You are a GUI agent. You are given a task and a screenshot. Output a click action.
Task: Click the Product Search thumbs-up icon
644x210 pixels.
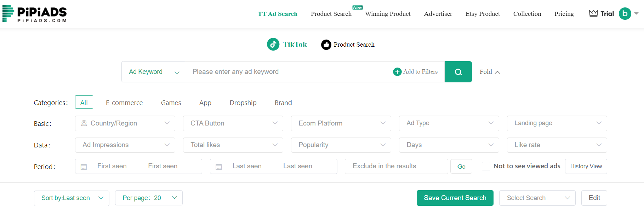point(326,45)
